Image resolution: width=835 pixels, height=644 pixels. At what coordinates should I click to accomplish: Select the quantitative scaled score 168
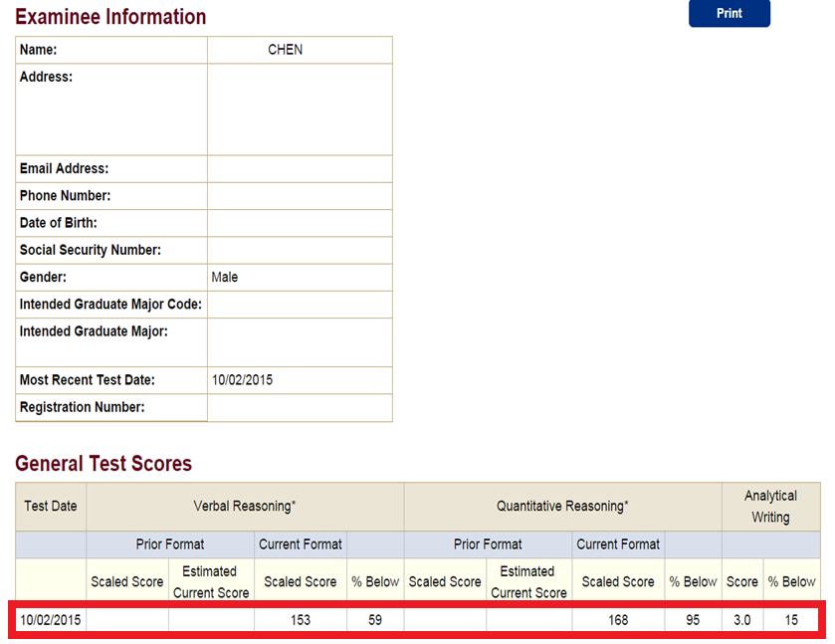618,620
